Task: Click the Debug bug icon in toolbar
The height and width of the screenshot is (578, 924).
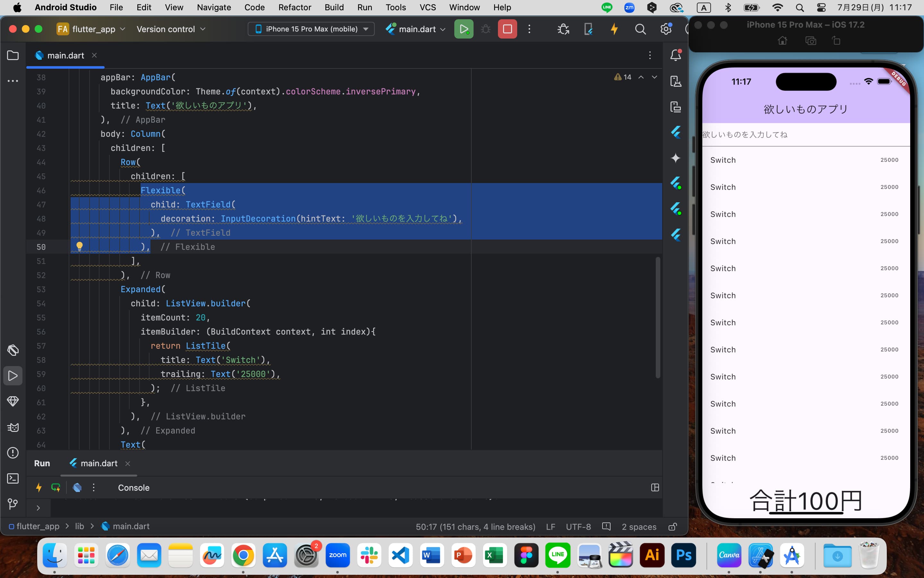Action: [485, 29]
